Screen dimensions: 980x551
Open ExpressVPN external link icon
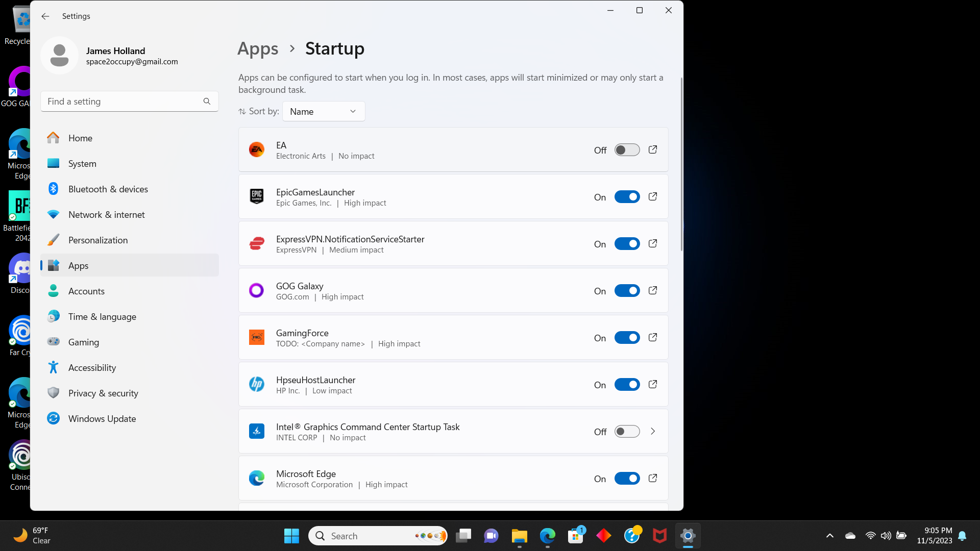652,243
